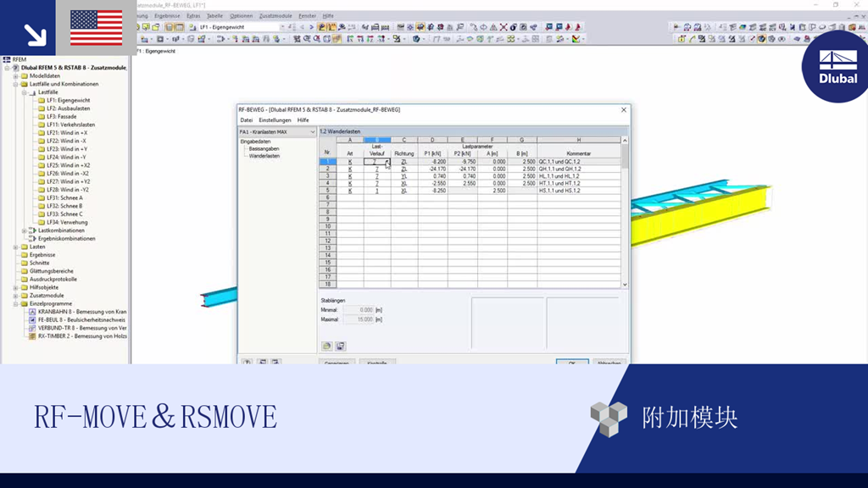Screen dimensions: 868x488
Task: Click the LF1: Eigengewicht folder icon
Action: (x=42, y=100)
